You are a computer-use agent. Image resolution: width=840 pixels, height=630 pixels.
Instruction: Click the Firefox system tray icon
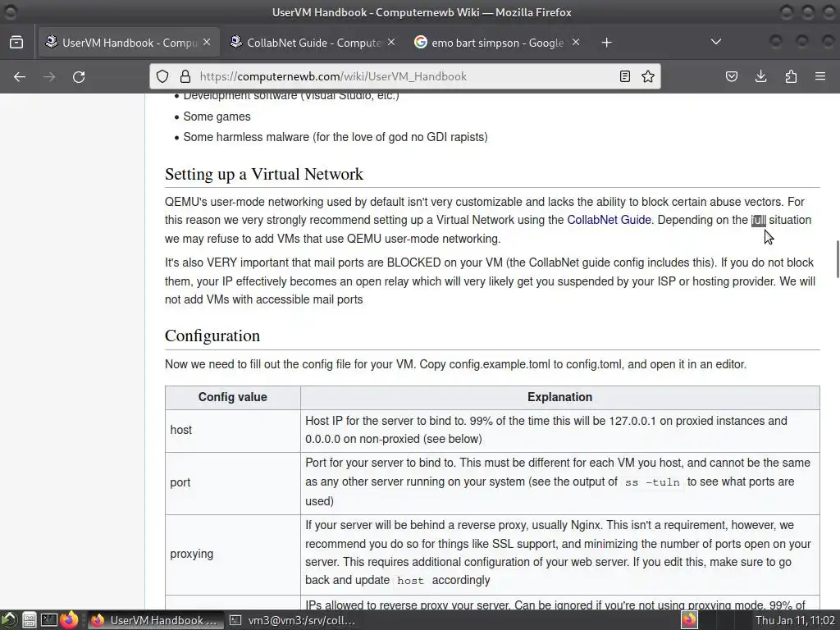[x=689, y=620]
